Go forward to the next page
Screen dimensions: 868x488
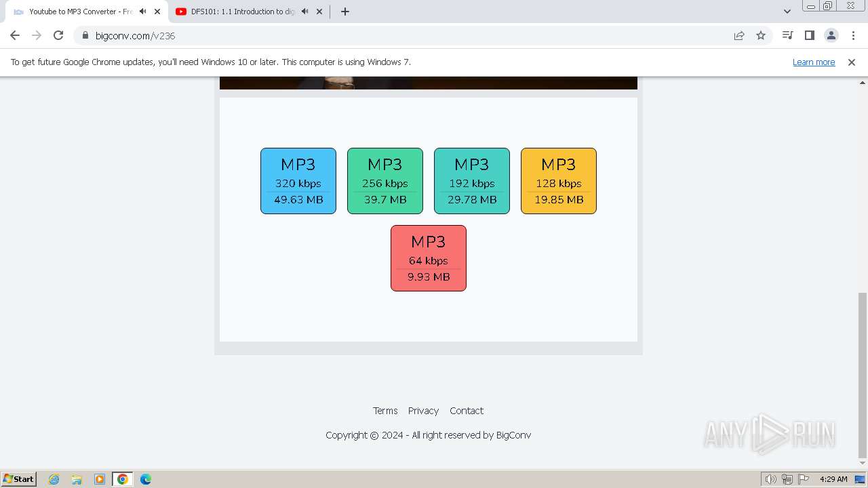pyautogui.click(x=37, y=35)
